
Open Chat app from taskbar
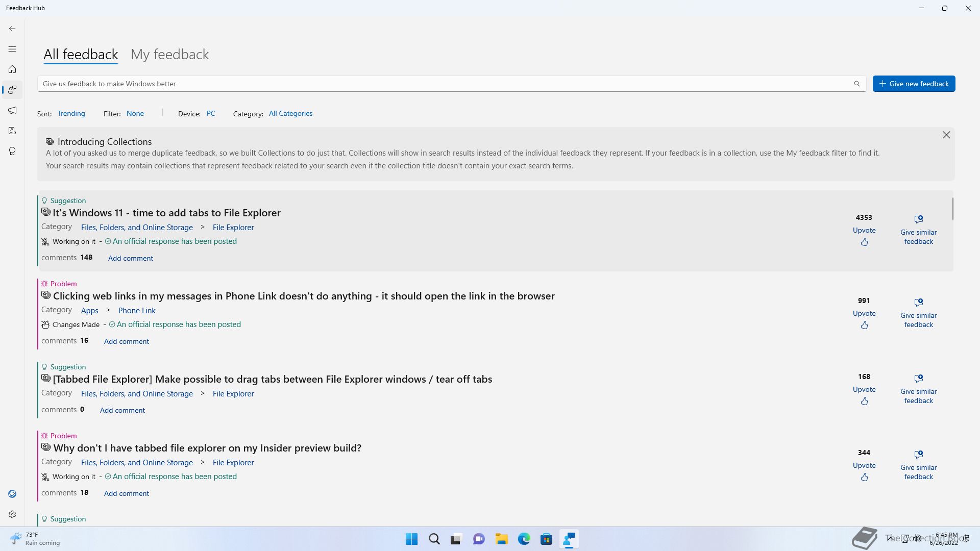click(479, 539)
